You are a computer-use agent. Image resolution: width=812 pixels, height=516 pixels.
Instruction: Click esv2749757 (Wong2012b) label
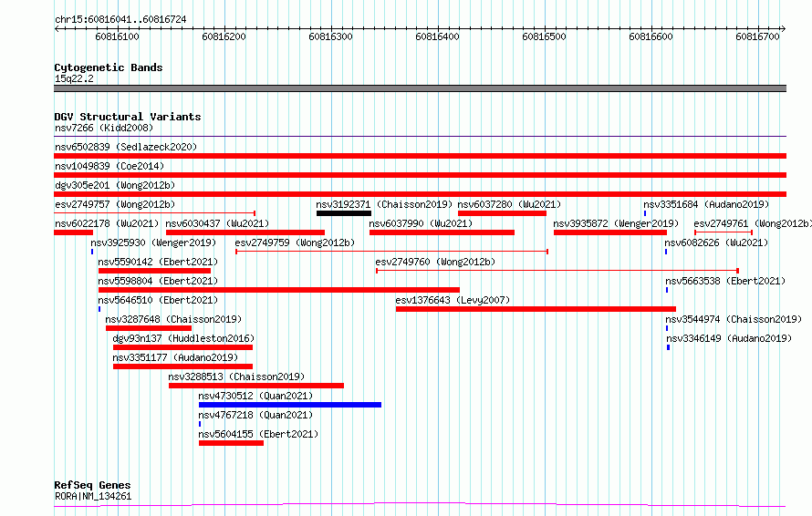tap(115, 204)
